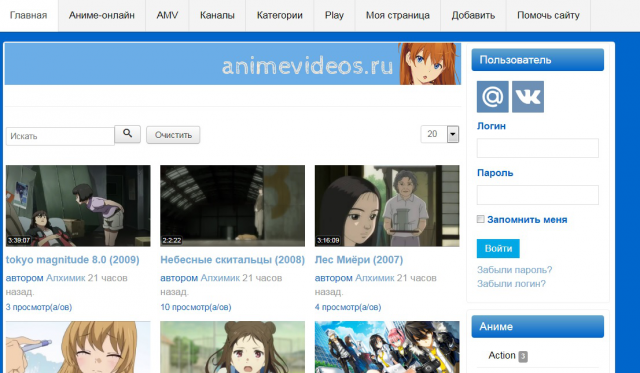The height and width of the screenshot is (373, 640).
Task: Open the Action anime category
Action: coord(502,355)
